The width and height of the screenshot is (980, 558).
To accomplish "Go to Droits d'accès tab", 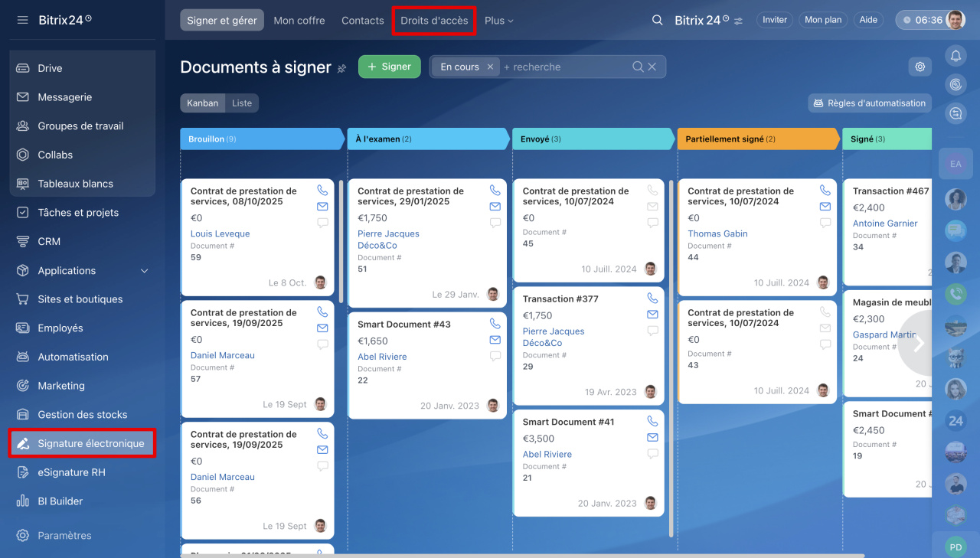I will 434,21.
